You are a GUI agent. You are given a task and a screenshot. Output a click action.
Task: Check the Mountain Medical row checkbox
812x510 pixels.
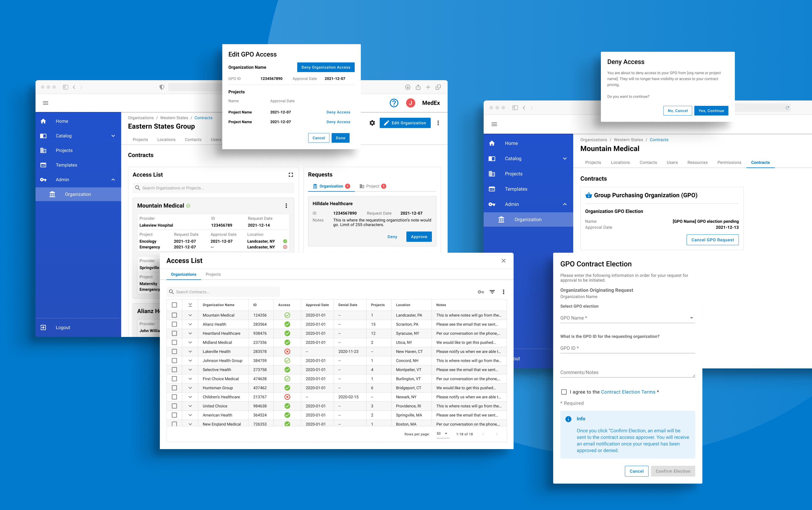tap(174, 315)
